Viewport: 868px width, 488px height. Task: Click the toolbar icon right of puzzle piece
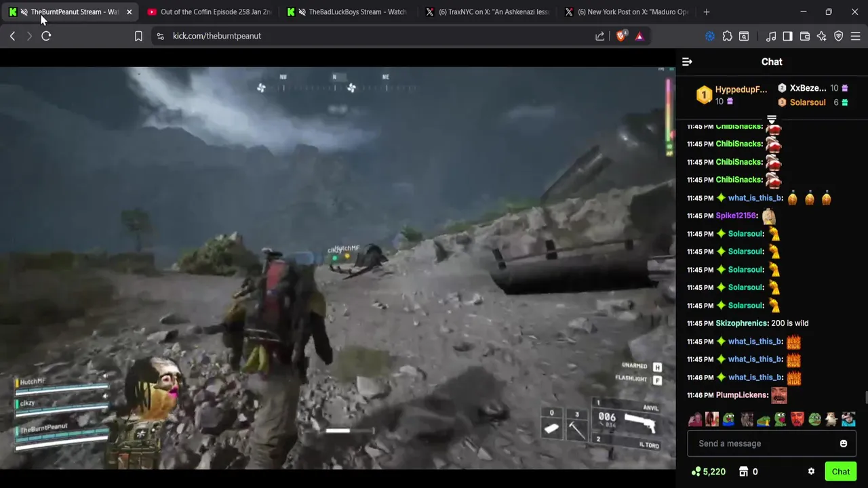(x=744, y=36)
